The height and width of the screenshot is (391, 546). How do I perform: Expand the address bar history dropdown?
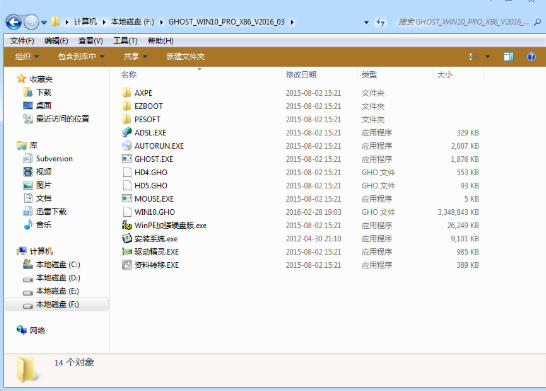click(x=366, y=22)
